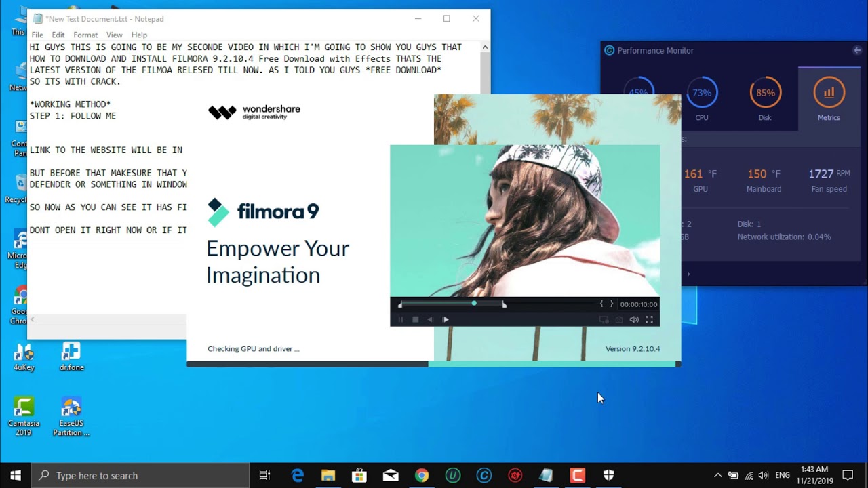Click the '*WORKING METHOD*' line in Notepad
The image size is (868, 488).
click(x=70, y=104)
